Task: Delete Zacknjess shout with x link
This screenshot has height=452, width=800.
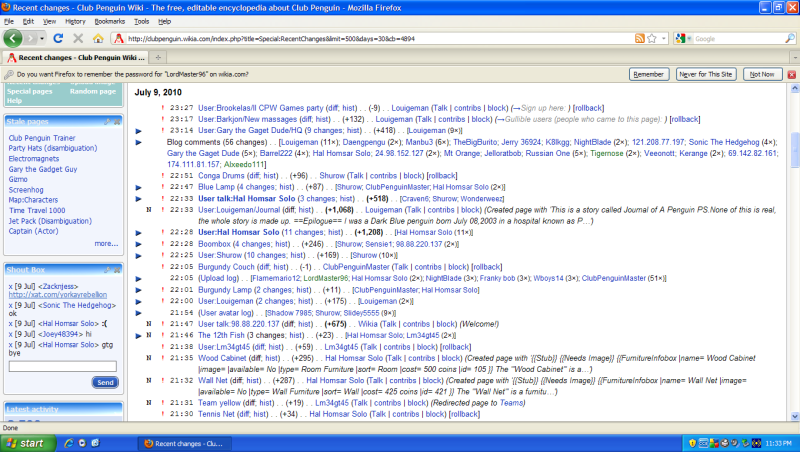Action: tap(10, 287)
